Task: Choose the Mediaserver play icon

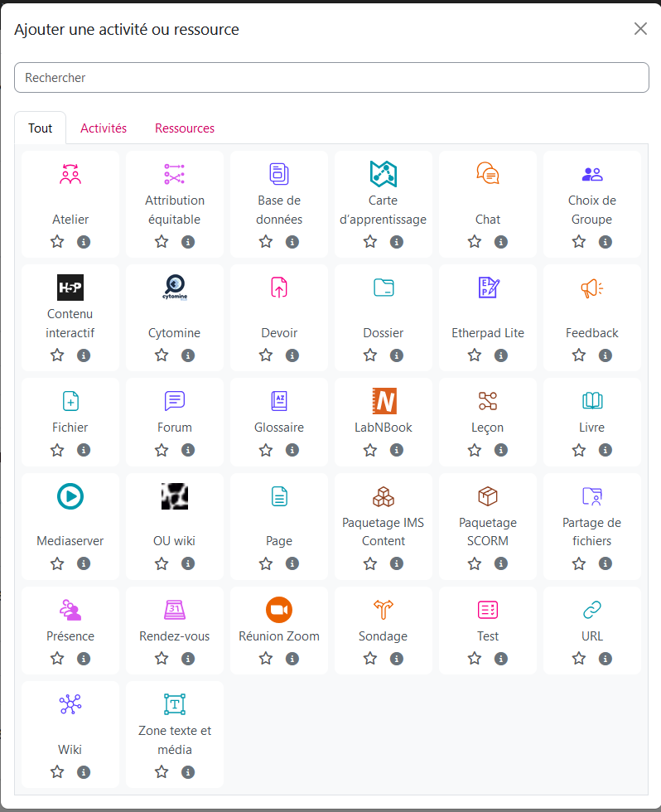Action: pos(70,496)
